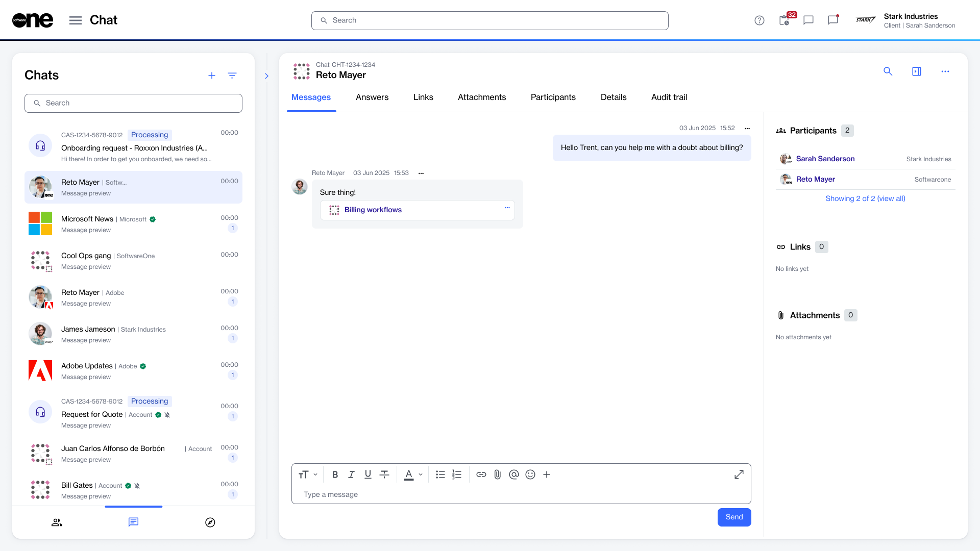Click the new chat plus icon

point(211,76)
